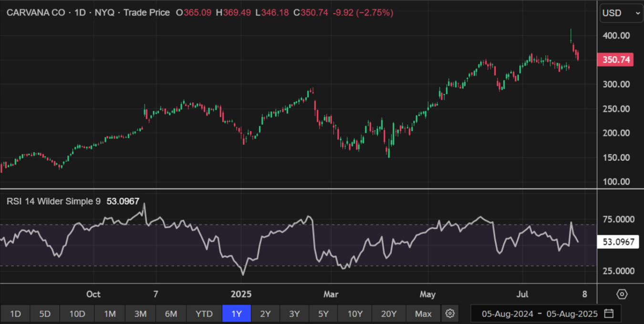Switch to 10D range

tap(77, 314)
